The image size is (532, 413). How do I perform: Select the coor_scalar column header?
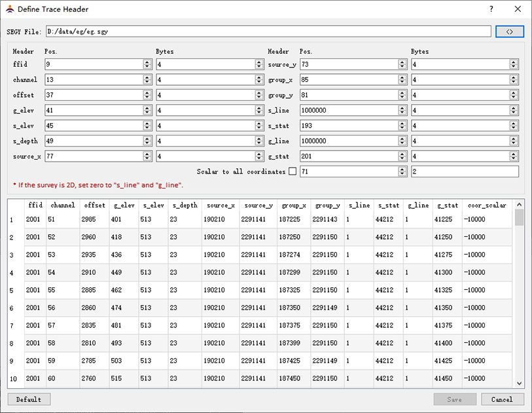(x=487, y=205)
